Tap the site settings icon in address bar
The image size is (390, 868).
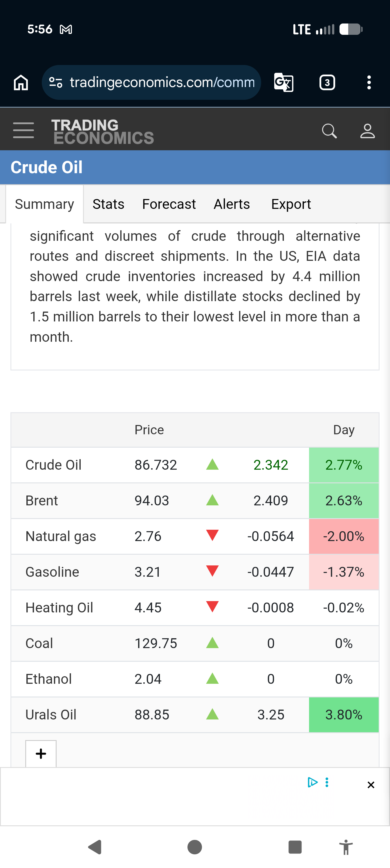point(56,83)
